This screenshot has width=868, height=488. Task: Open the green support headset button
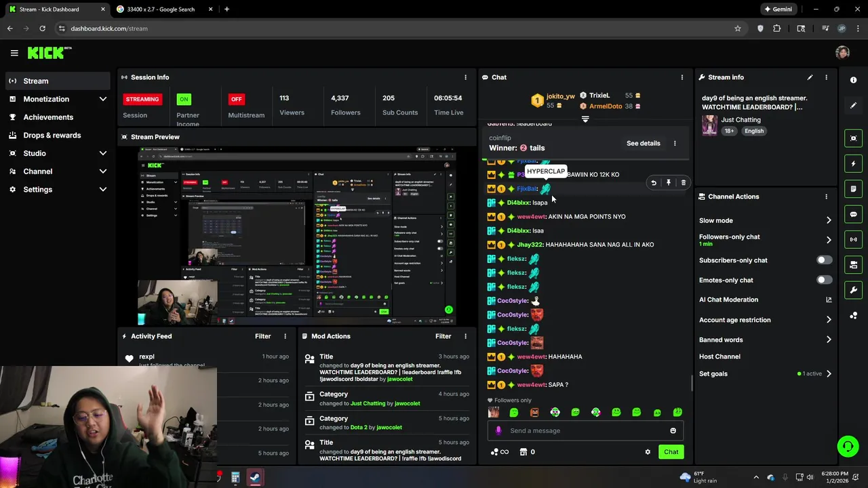click(x=848, y=446)
